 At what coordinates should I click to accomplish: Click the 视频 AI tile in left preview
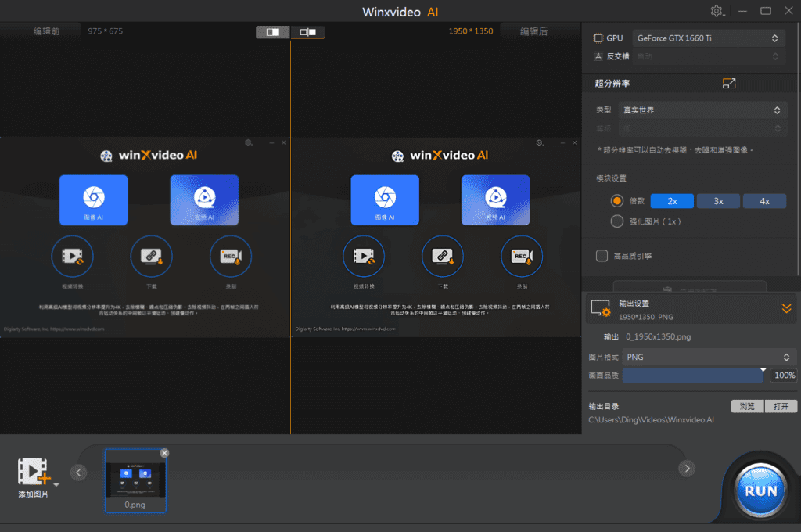[x=204, y=199]
